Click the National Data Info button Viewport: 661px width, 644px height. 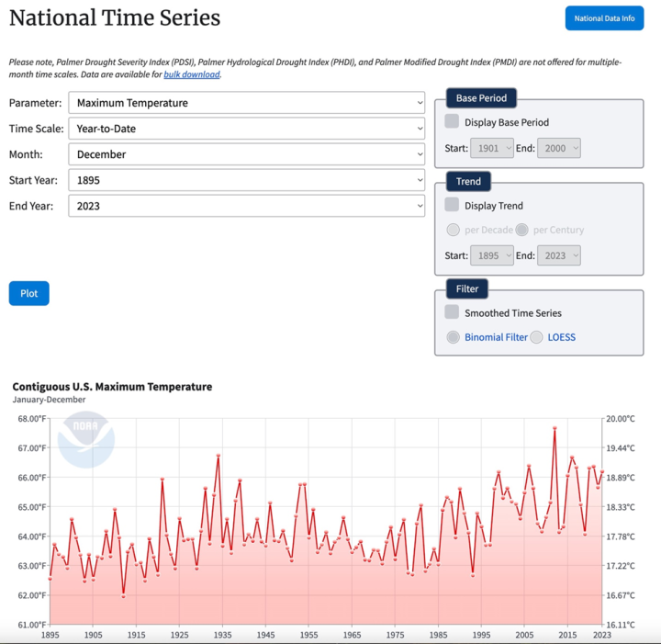click(x=604, y=17)
